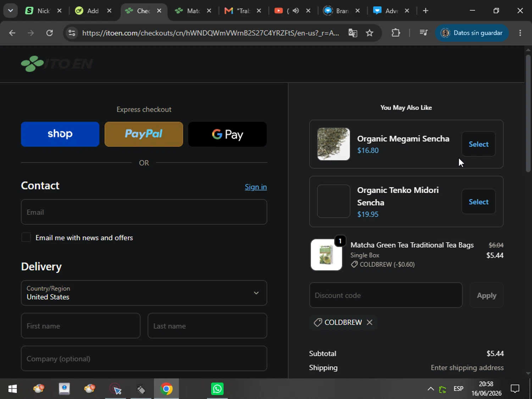Screen dimensions: 532x399
Task: Open site information icon in address bar
Action: (72, 33)
